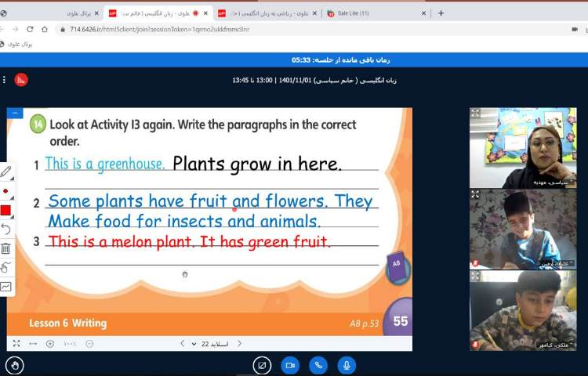Screen dimensions: 588x376
Task: Make the presentation fullscreen
Action: 16,343
